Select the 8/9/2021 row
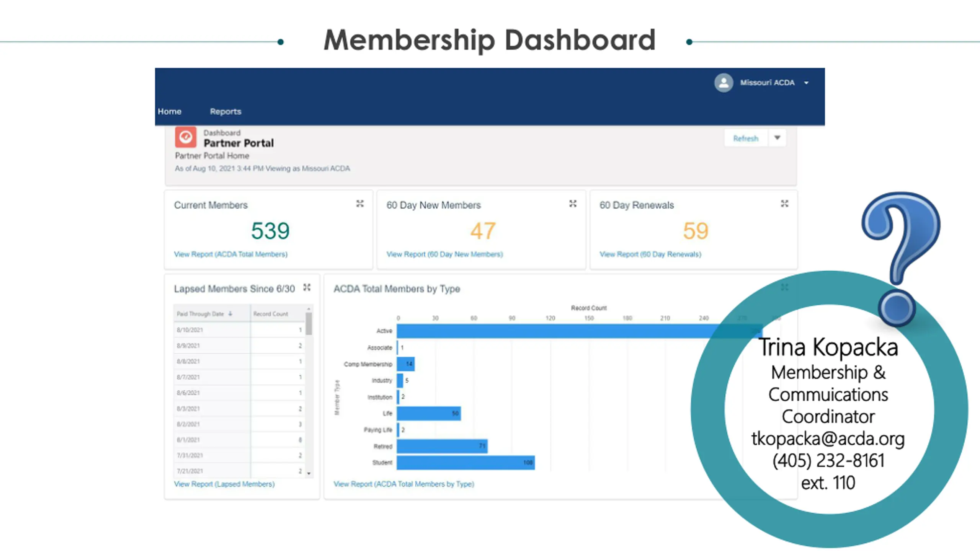Image resolution: width=980 pixels, height=551 pixels. (239, 346)
